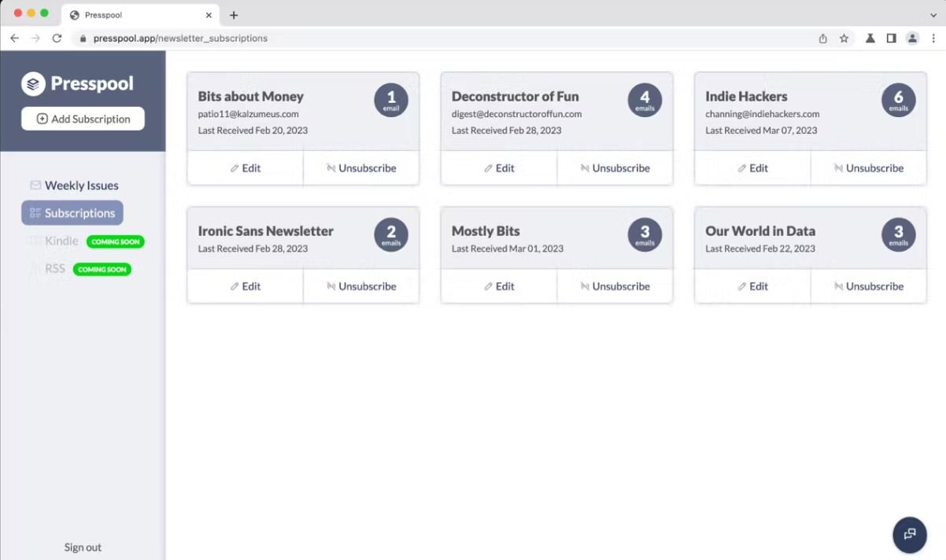Screen dimensions: 946x560
Task: Click the Indie Hackers title
Action: (746, 97)
